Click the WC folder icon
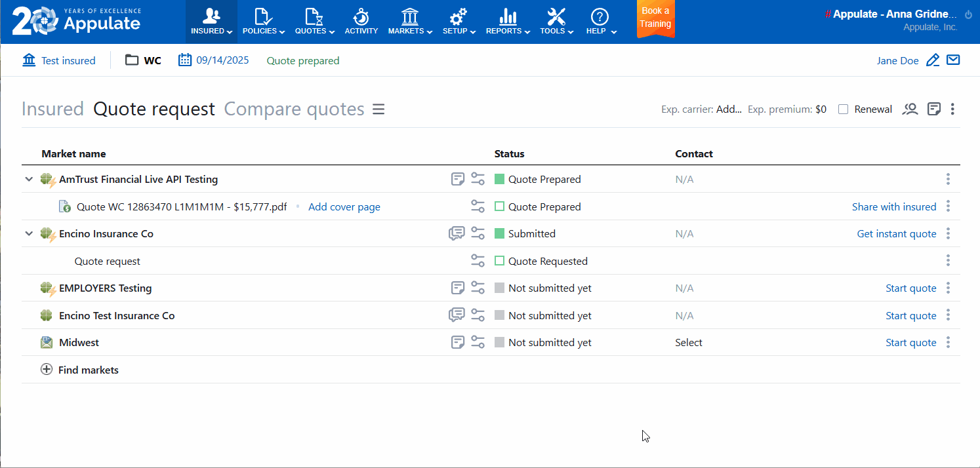This screenshot has width=980, height=468. click(x=132, y=60)
